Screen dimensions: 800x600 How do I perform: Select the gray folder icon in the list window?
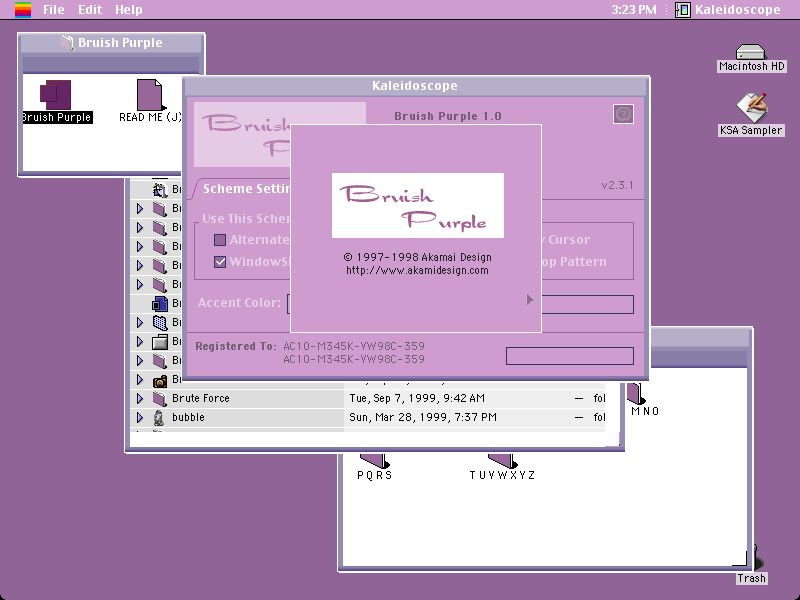click(160, 342)
